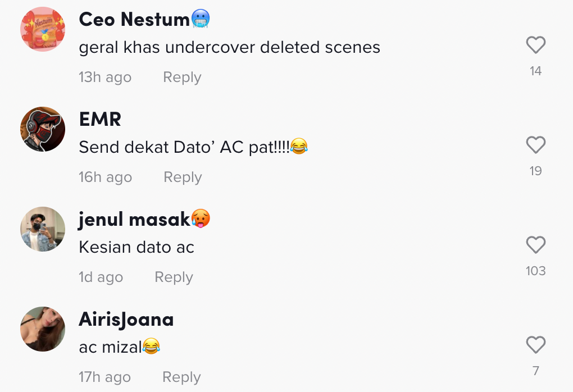Open jenul masak's username link

coord(134,220)
